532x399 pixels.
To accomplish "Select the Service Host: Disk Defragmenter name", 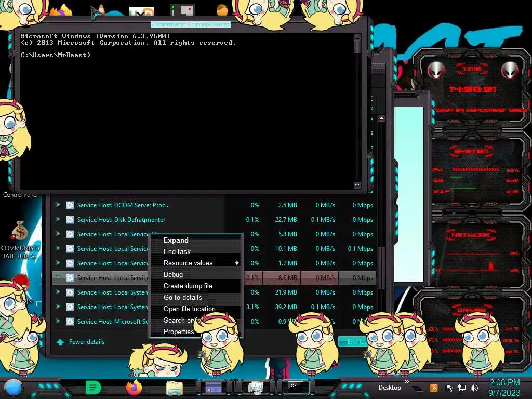I will (121, 220).
